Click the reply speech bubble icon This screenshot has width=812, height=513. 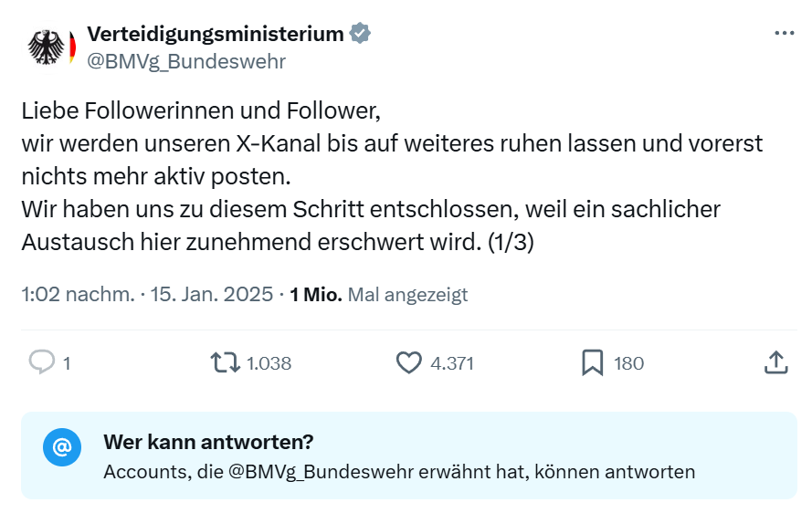(x=40, y=362)
